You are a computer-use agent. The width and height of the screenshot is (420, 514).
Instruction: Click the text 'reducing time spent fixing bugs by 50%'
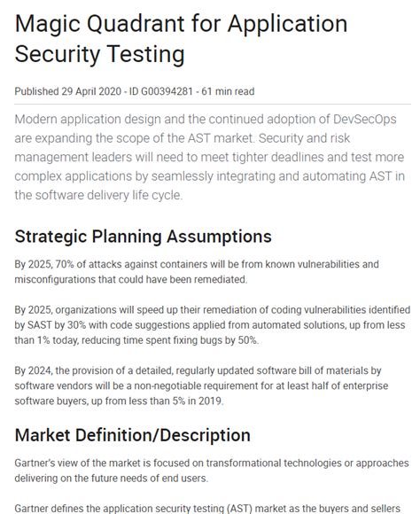tap(170, 340)
